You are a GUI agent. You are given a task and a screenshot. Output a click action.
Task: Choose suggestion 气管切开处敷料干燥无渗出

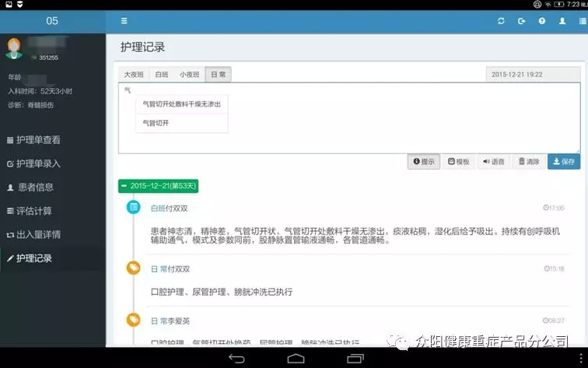pyautogui.click(x=181, y=103)
